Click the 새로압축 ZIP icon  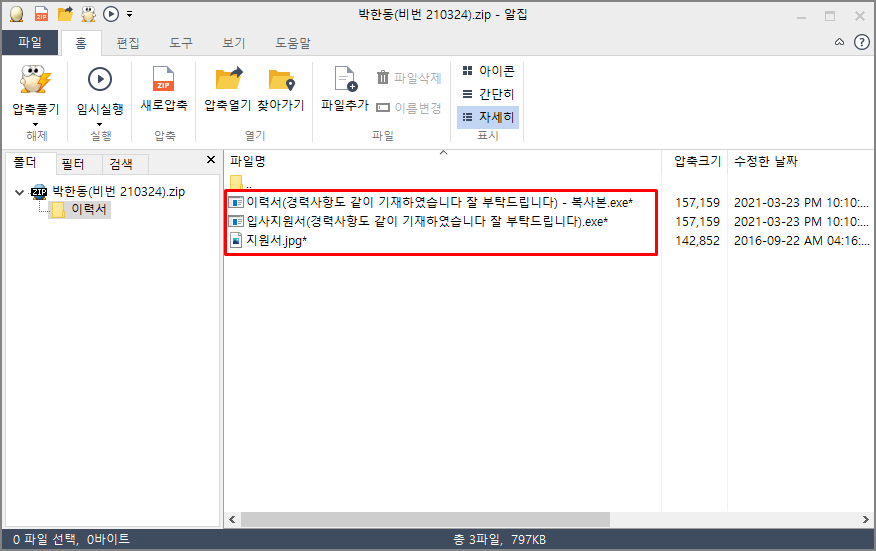[164, 79]
